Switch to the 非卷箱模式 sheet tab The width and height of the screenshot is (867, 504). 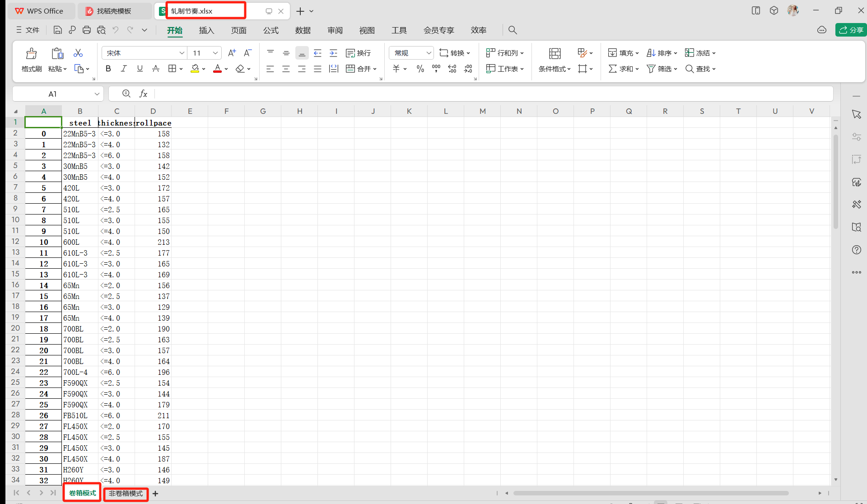point(126,493)
